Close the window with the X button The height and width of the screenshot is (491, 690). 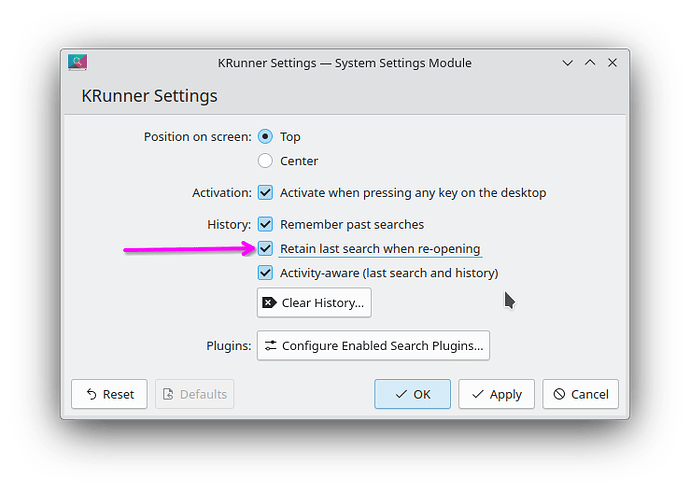point(612,62)
